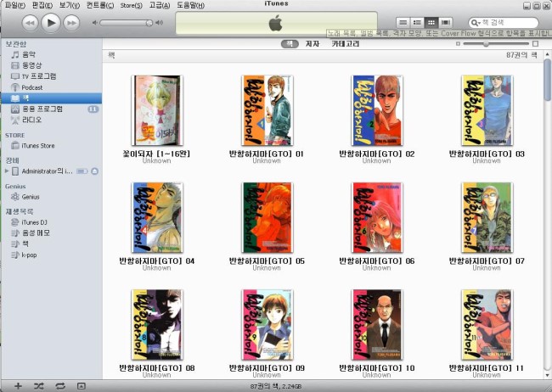Eject the Administrator device
Viewport: 552px width, 392px height.
coord(95,171)
